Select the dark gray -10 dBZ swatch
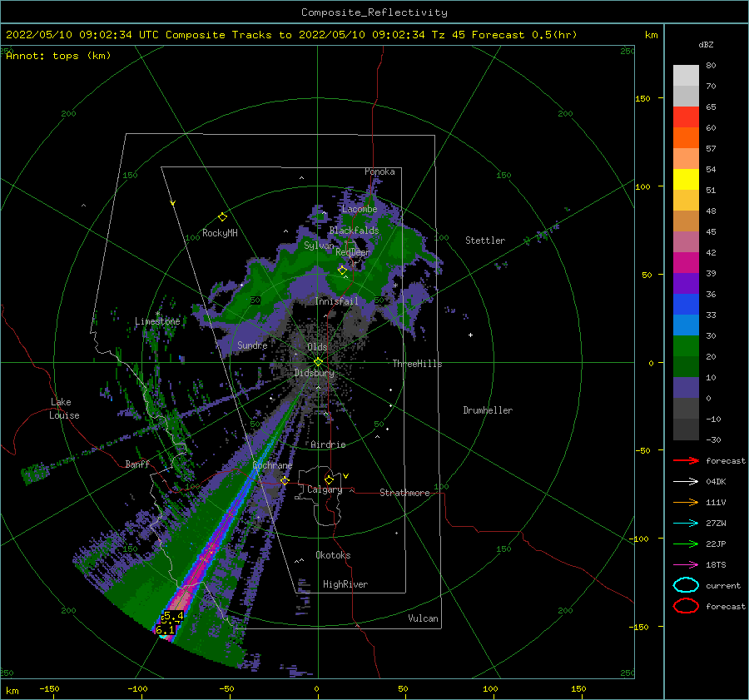749x700 pixels. point(686,429)
